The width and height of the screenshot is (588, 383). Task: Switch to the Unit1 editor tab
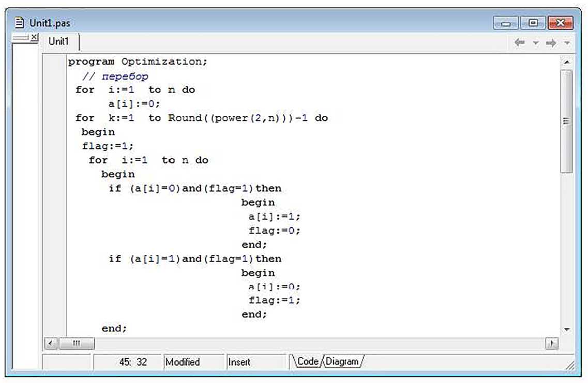pyautogui.click(x=59, y=41)
